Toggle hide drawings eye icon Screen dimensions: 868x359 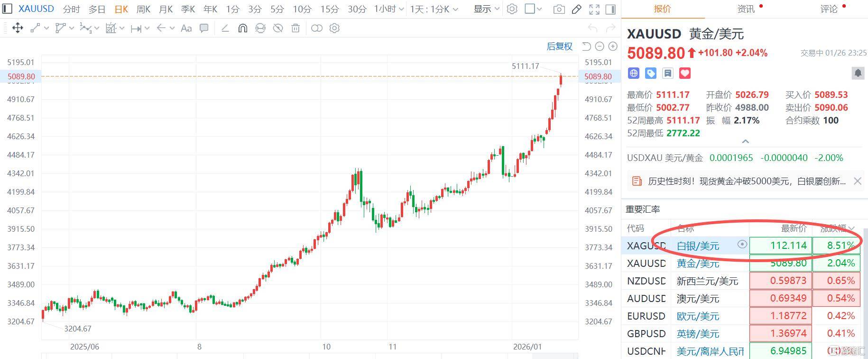tap(278, 28)
